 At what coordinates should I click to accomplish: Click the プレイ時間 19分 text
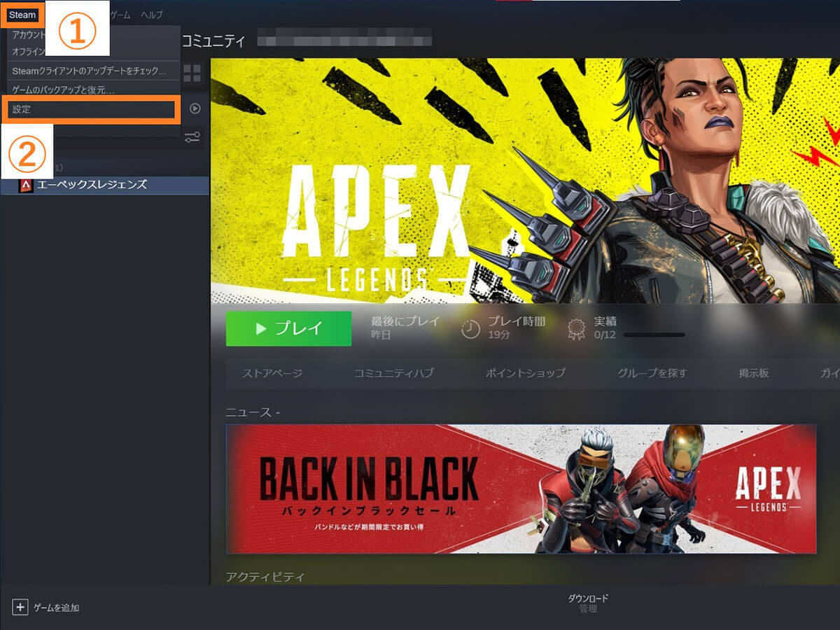[x=517, y=328]
